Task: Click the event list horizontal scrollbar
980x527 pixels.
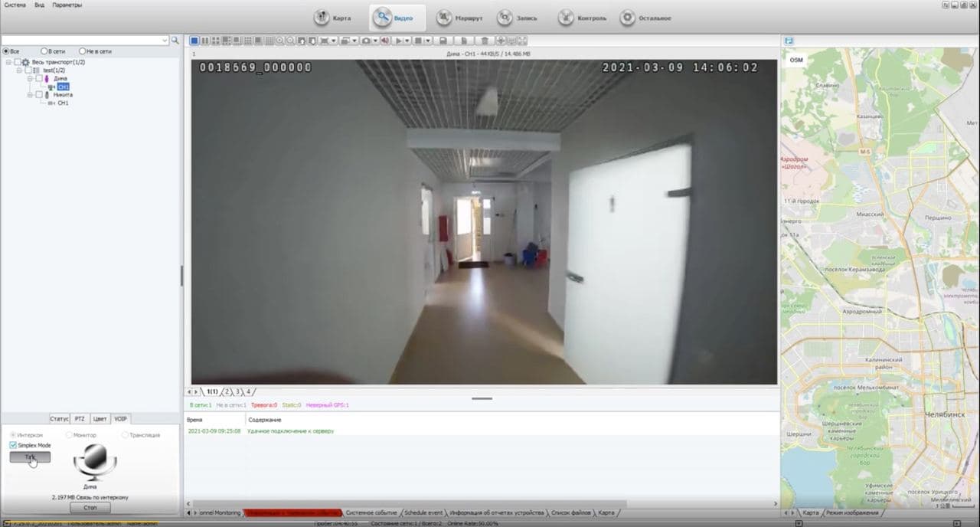Action: coord(481,504)
